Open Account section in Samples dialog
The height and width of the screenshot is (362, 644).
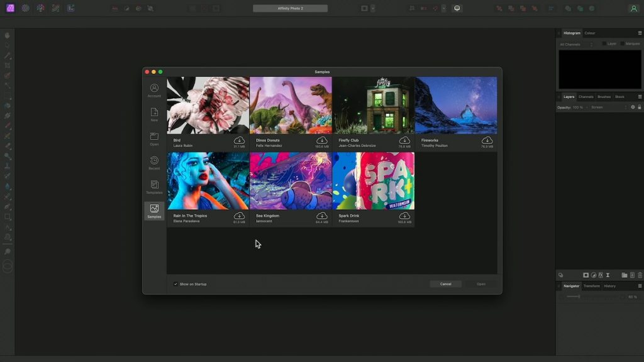click(154, 90)
